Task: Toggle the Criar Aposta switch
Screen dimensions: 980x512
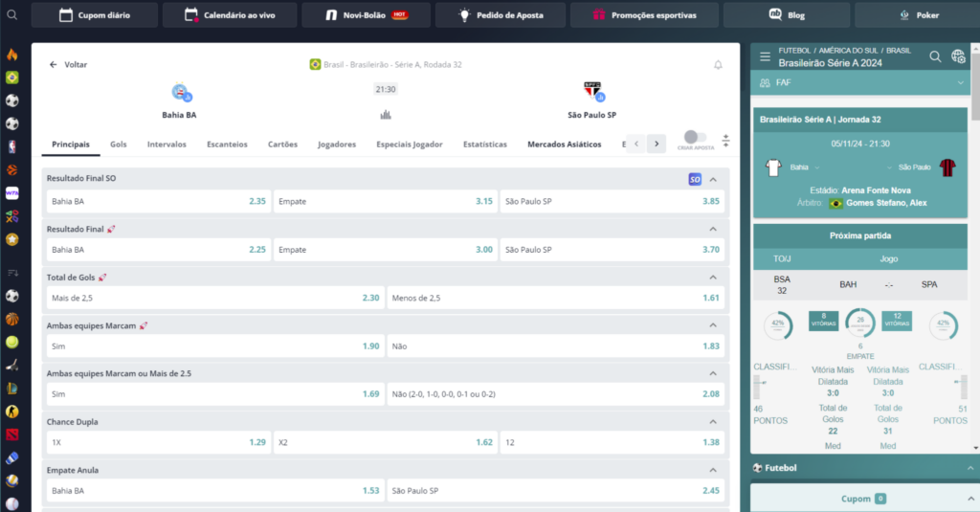Action: coord(695,137)
